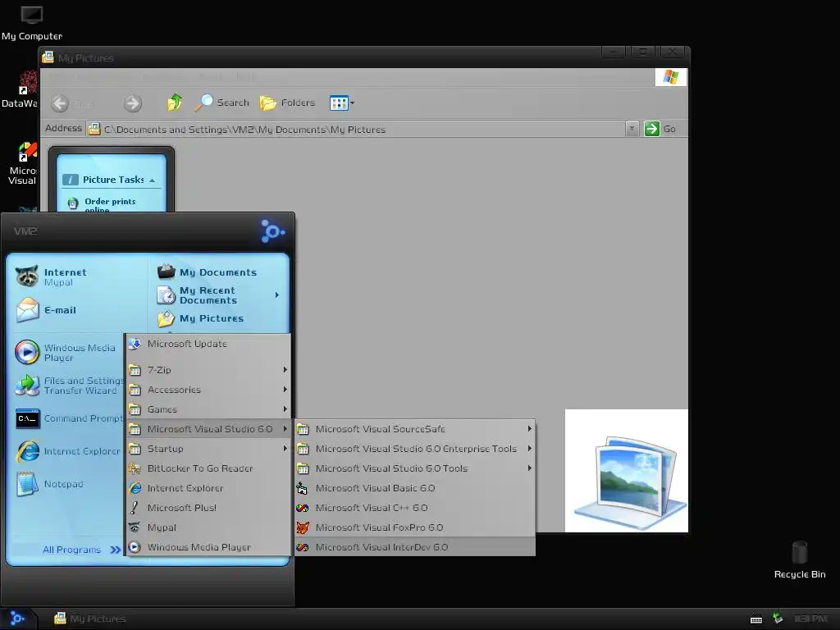This screenshot has width=840, height=630.
Task: Expand Microsoft Visual SourceSafe submenu
Action: [414, 429]
